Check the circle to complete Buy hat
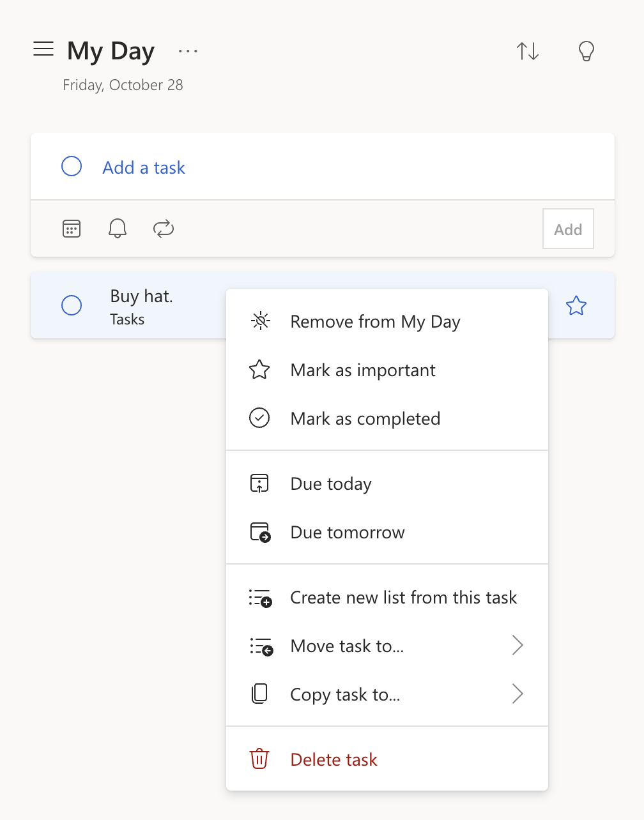Screen dimensions: 644x820 coord(72,305)
